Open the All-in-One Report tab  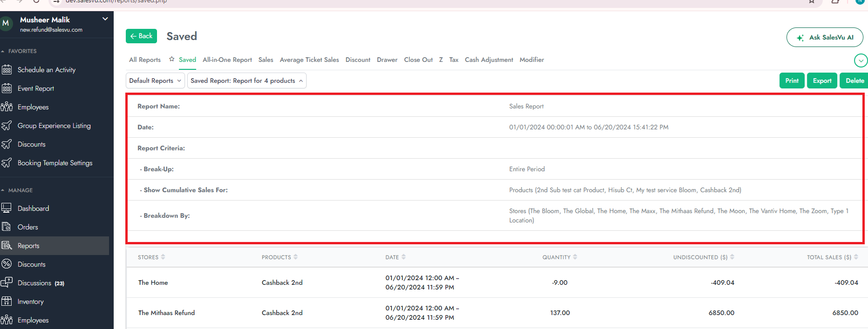tap(227, 60)
